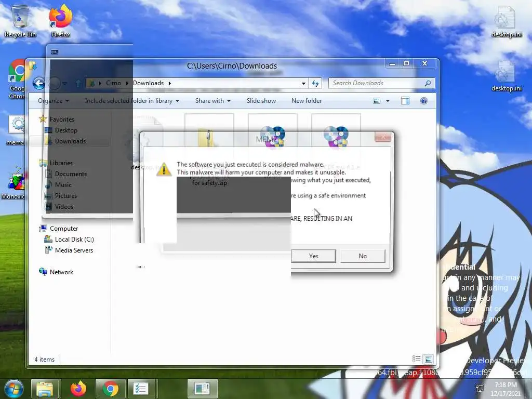Open Firefox from the taskbar
532x399 pixels.
pos(78,389)
